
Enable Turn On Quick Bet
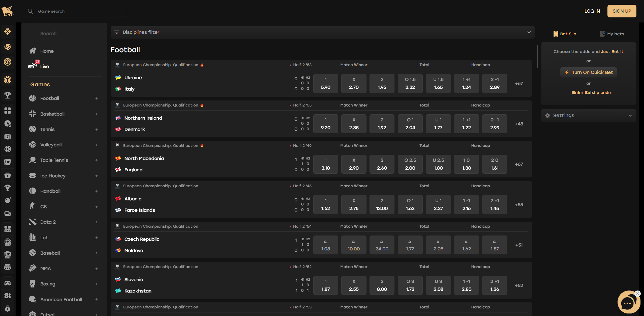click(588, 72)
